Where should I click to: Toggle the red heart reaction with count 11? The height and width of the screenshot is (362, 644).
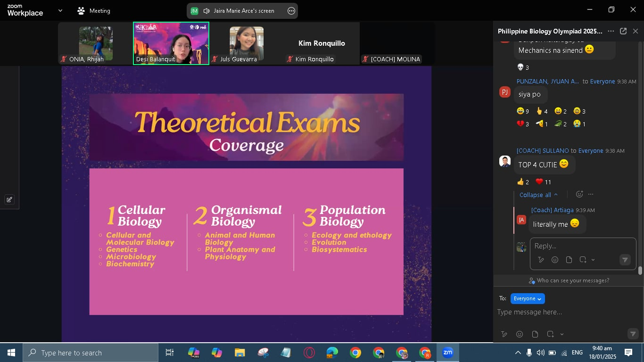(543, 182)
